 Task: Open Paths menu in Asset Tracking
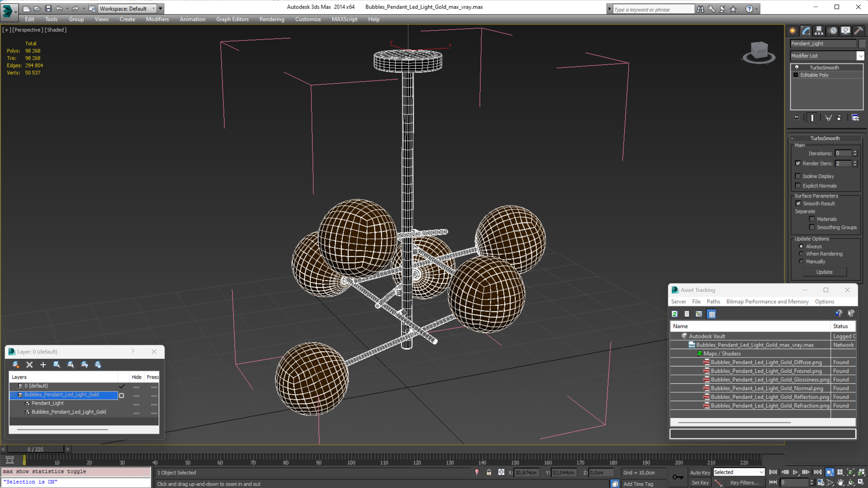713,301
